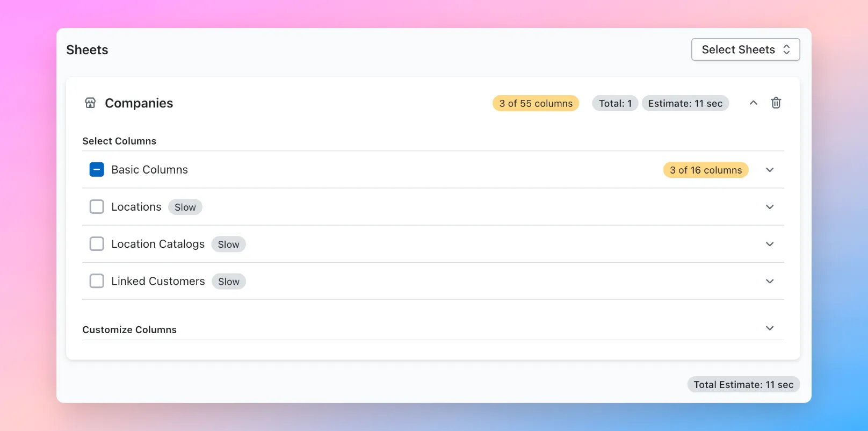Click the Location Catalogs label

click(158, 244)
